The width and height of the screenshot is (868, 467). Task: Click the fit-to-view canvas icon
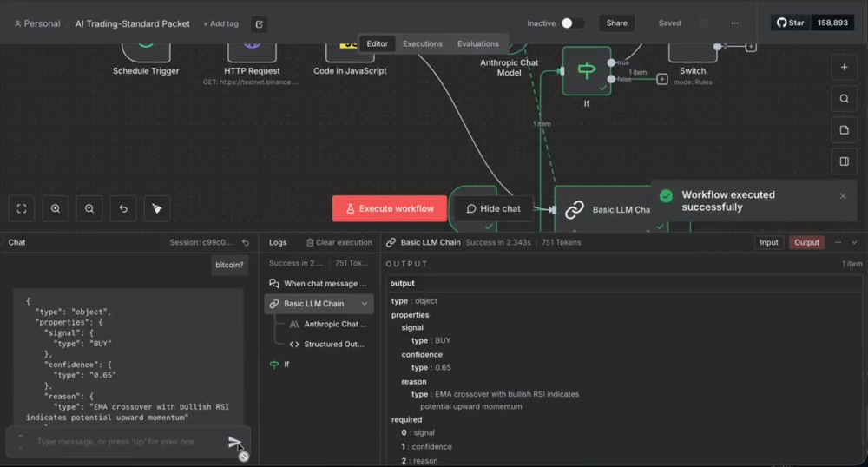[22, 208]
